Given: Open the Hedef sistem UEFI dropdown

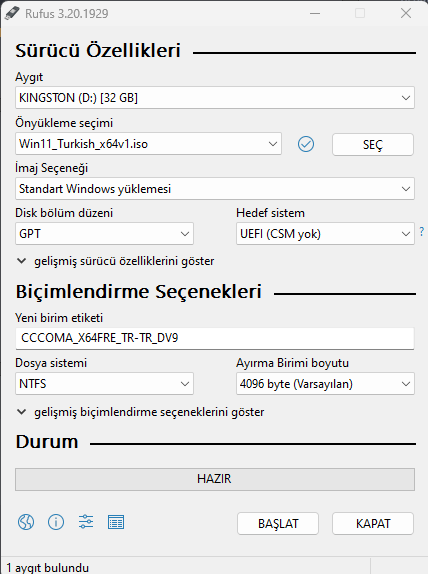Looking at the screenshot, I should coord(325,234).
